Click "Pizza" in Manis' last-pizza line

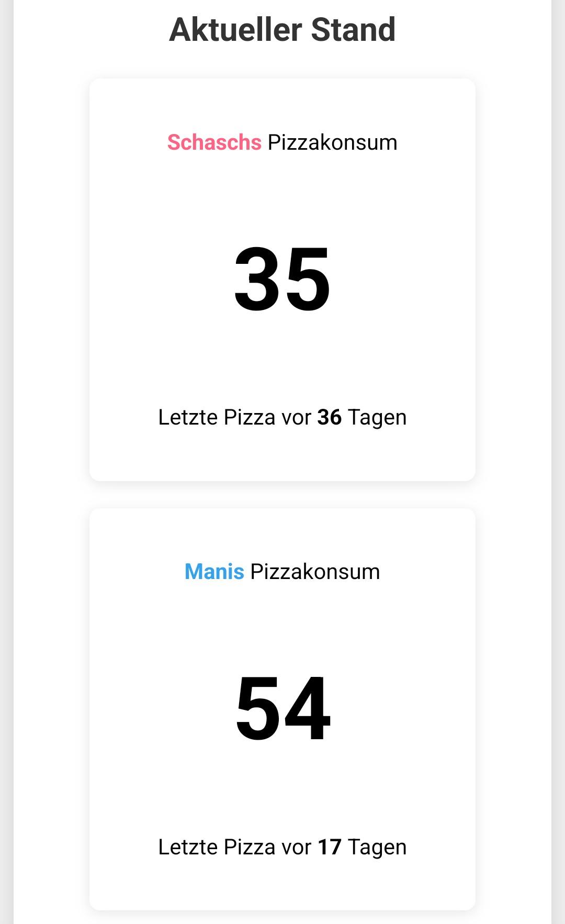coord(250,847)
